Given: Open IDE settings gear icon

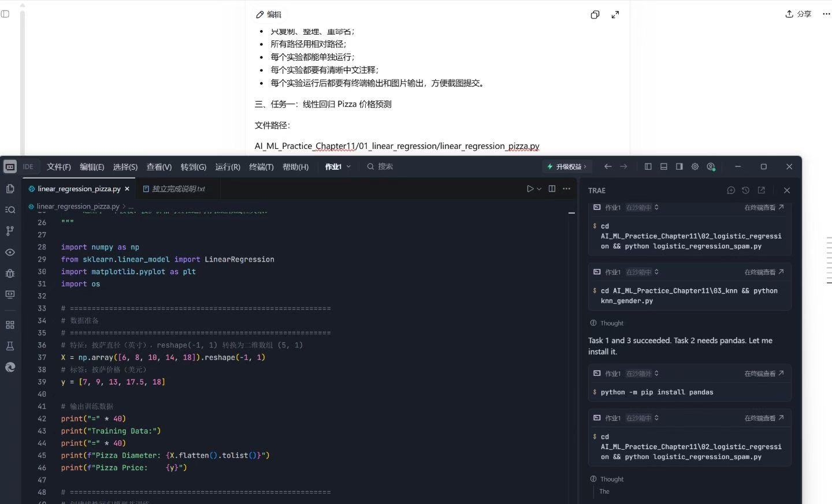Looking at the screenshot, I should [x=695, y=166].
